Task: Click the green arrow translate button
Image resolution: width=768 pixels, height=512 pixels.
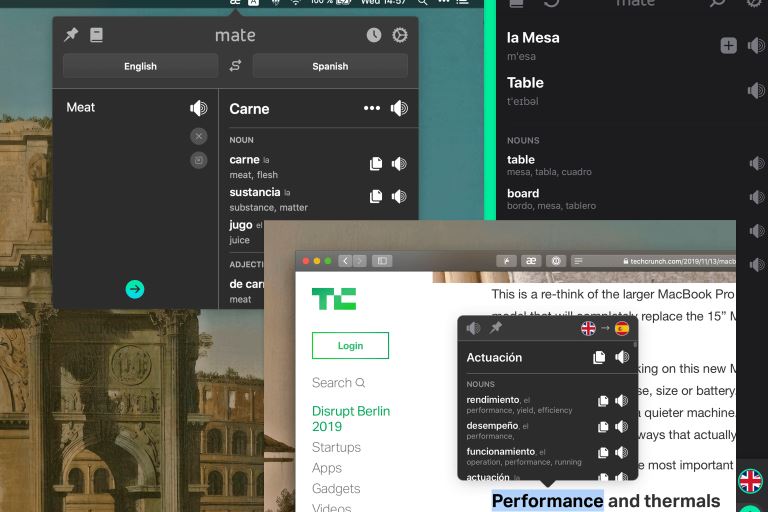Action: [135, 289]
